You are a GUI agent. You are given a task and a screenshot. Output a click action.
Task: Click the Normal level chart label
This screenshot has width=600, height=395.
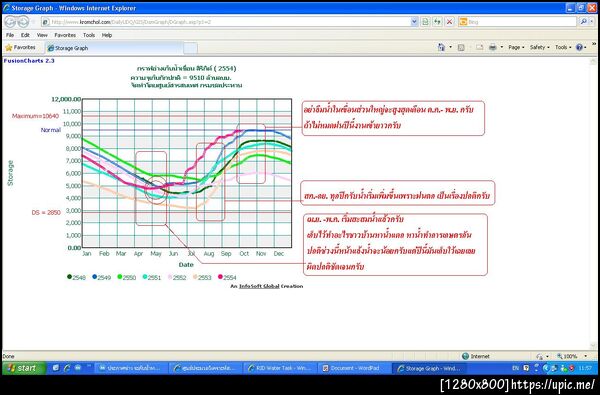click(x=51, y=130)
